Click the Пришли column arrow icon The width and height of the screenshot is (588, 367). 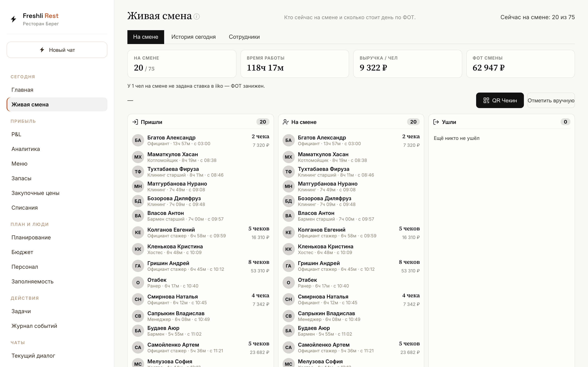pyautogui.click(x=135, y=122)
